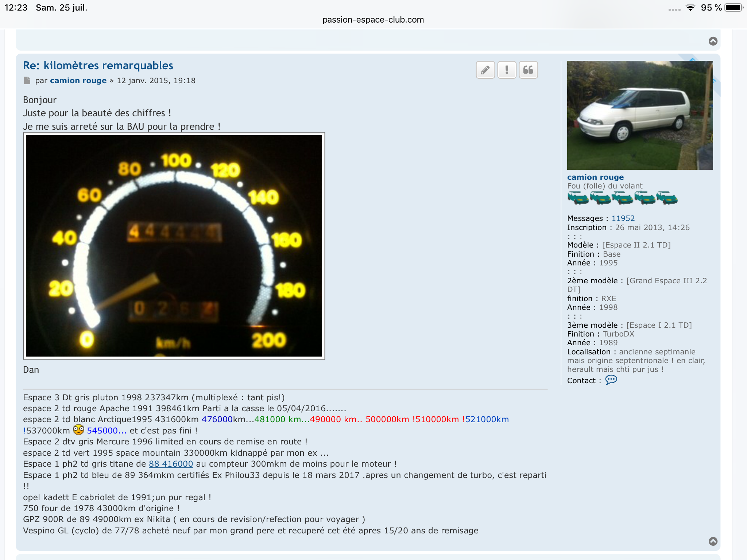Click the bottom scroll-up arrow icon
This screenshot has height=560, width=747.
(x=713, y=541)
